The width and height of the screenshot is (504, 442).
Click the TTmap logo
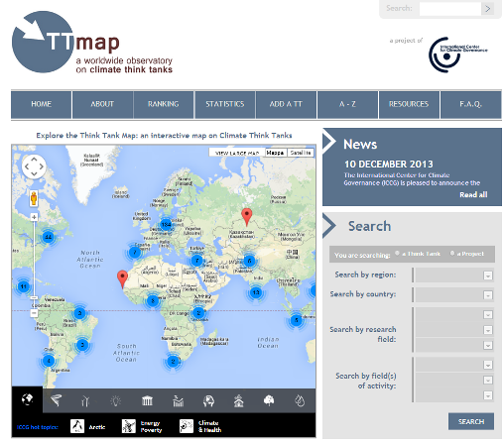(92, 43)
